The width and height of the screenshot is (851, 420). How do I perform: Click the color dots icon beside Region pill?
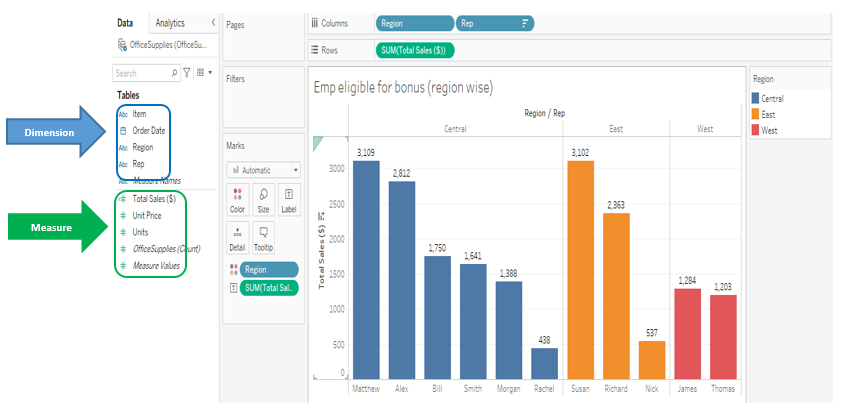click(233, 270)
